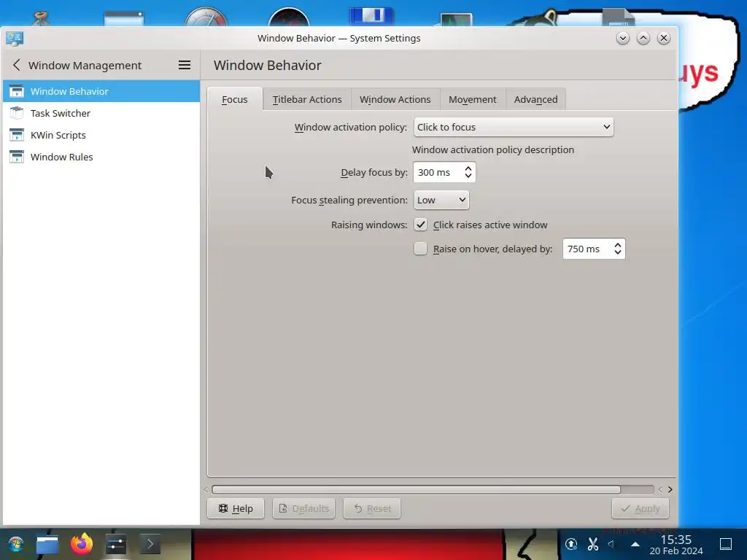Screen dimensions: 747x560
Task: Open KWin Scripts page
Action: coord(101,135)
